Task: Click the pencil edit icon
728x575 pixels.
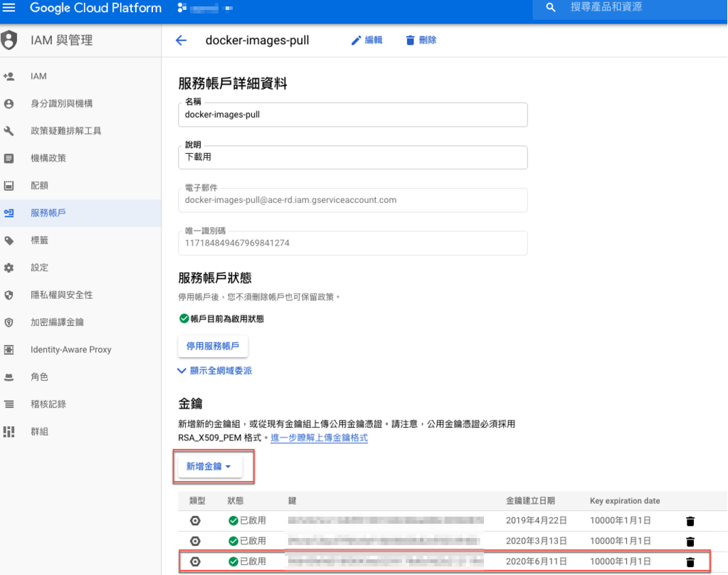Action: pos(356,41)
